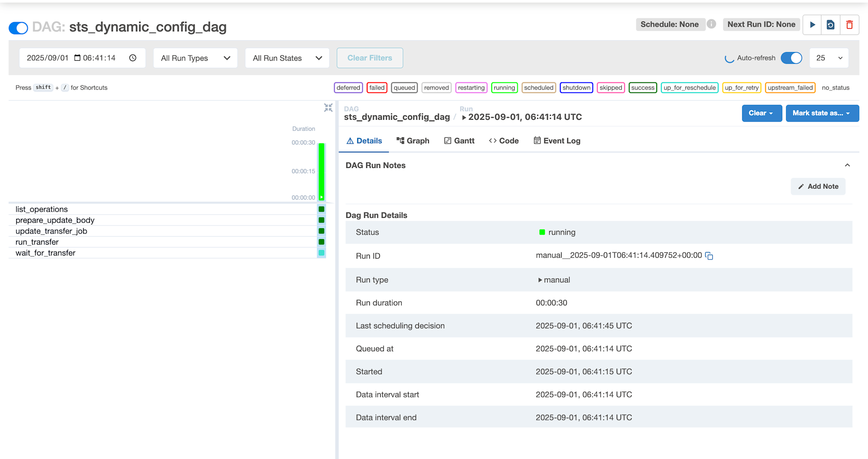This screenshot has width=868, height=459.
Task: Click the running status legend badge
Action: point(504,88)
